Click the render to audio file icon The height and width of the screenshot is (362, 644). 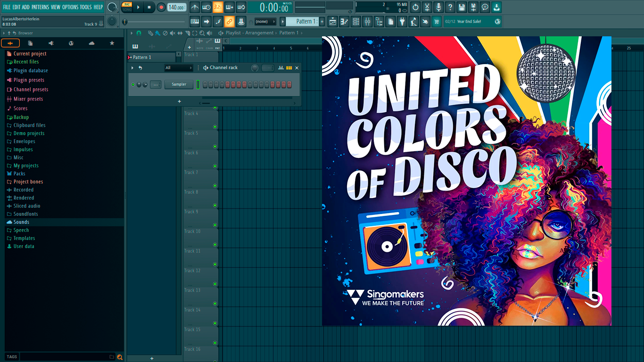[x=473, y=7]
